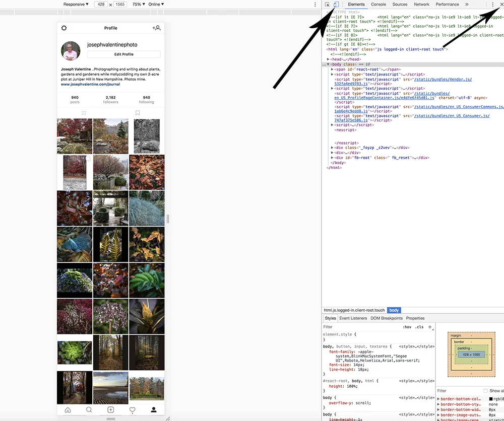
Task: Open discover people icon in profile header
Action: tap(157, 28)
